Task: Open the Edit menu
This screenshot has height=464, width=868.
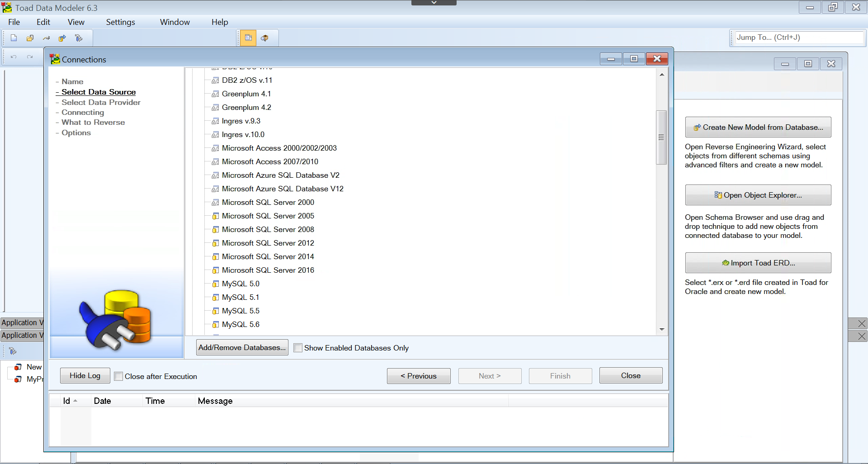Action: click(43, 22)
